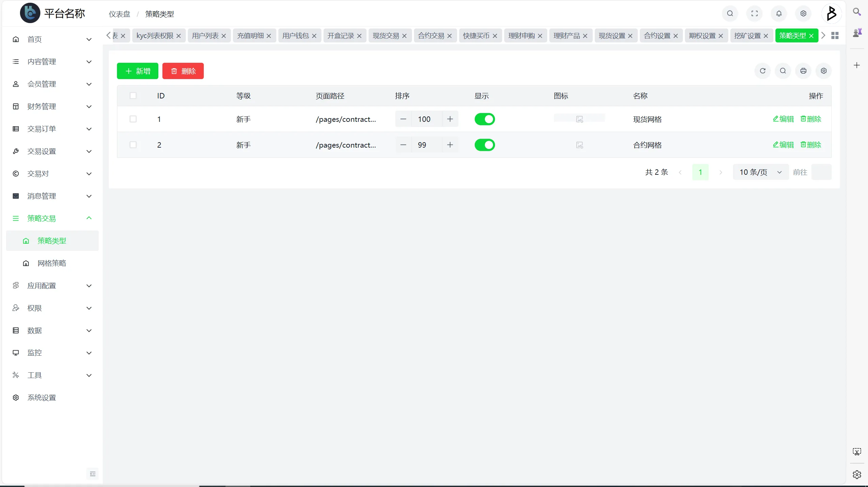Click browser sidebar search icon
This screenshot has height=487, width=868.
[857, 12]
